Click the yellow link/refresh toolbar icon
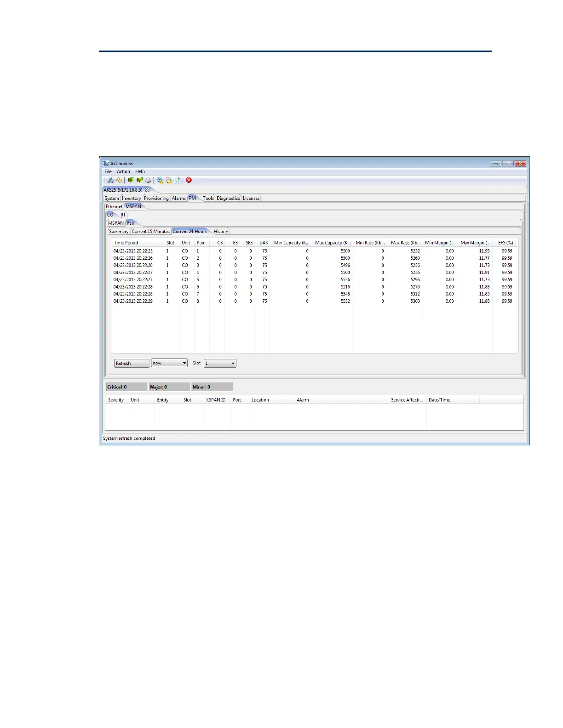 [119, 181]
